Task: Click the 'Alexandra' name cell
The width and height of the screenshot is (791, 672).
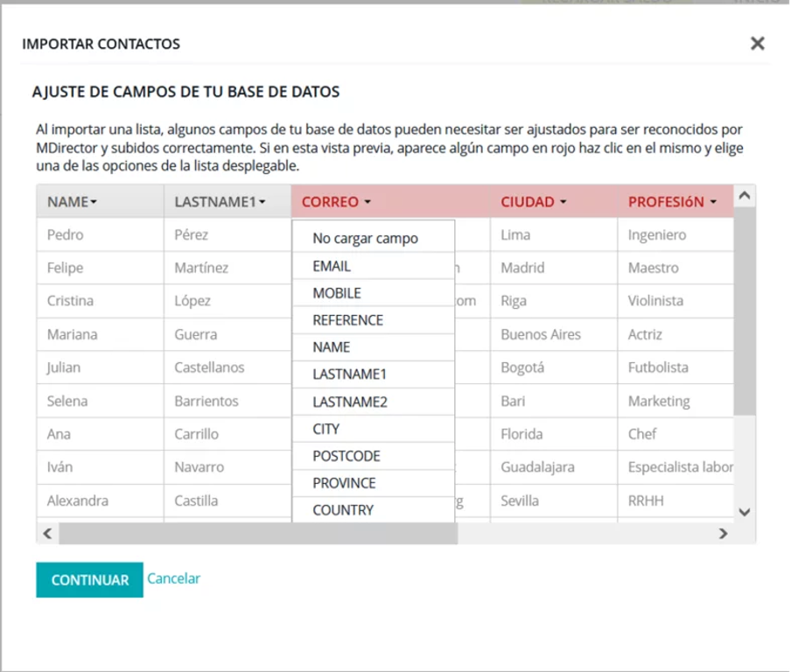Action: 100,500
